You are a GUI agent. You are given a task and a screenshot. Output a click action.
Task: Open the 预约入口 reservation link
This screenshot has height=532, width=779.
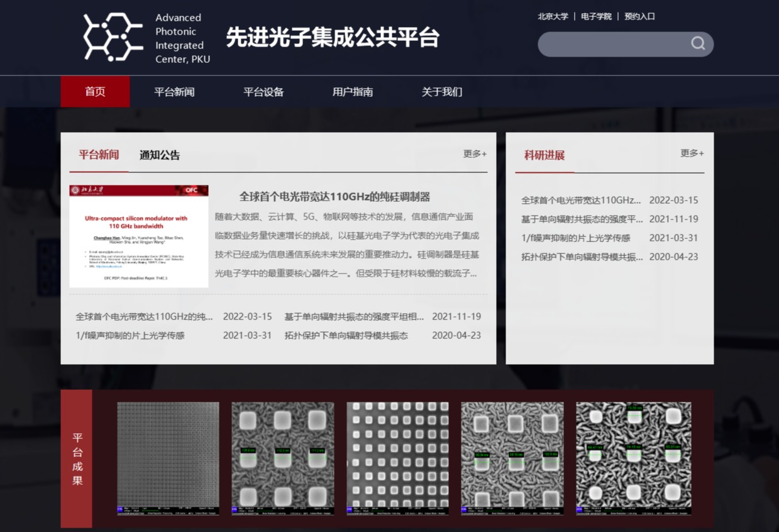point(639,16)
